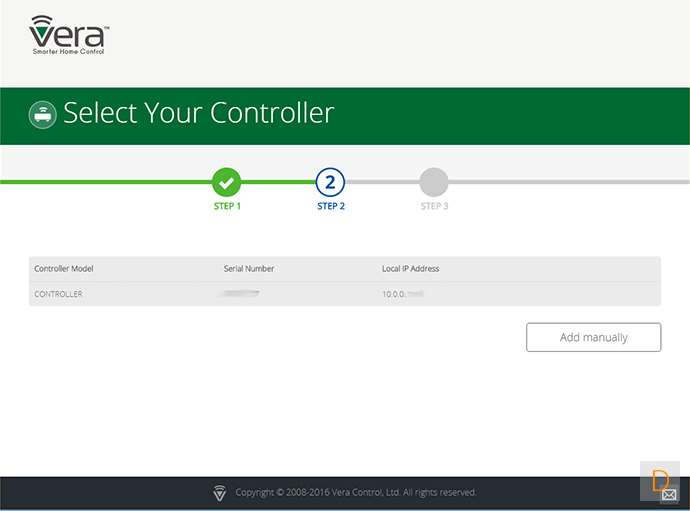Click the STEP 2 label
The height and width of the screenshot is (511, 690).
[331, 206]
